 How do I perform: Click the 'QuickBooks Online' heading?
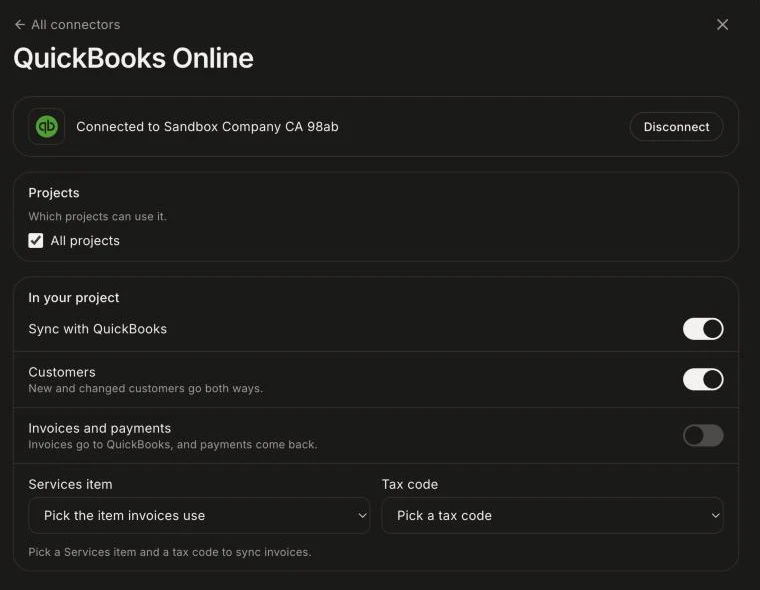pyautogui.click(x=134, y=58)
